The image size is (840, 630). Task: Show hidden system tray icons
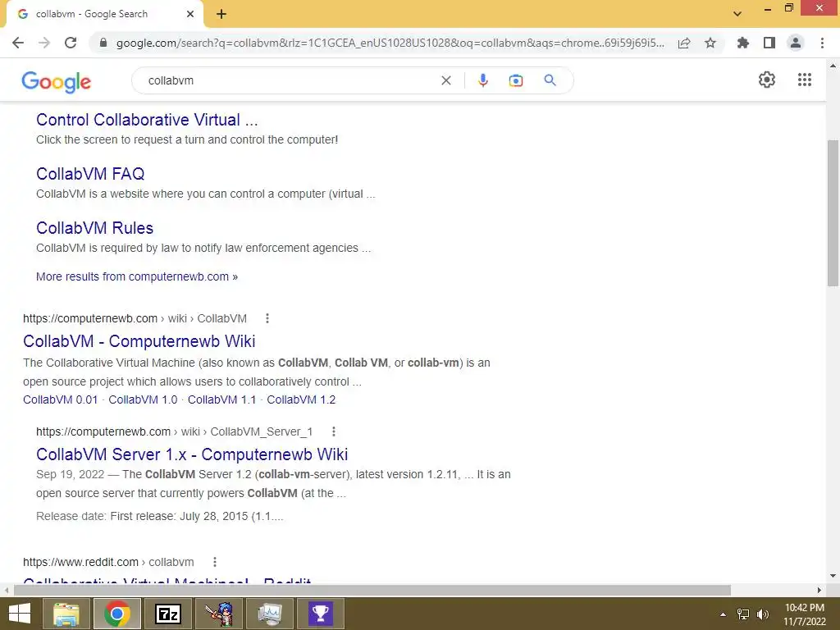[724, 614]
